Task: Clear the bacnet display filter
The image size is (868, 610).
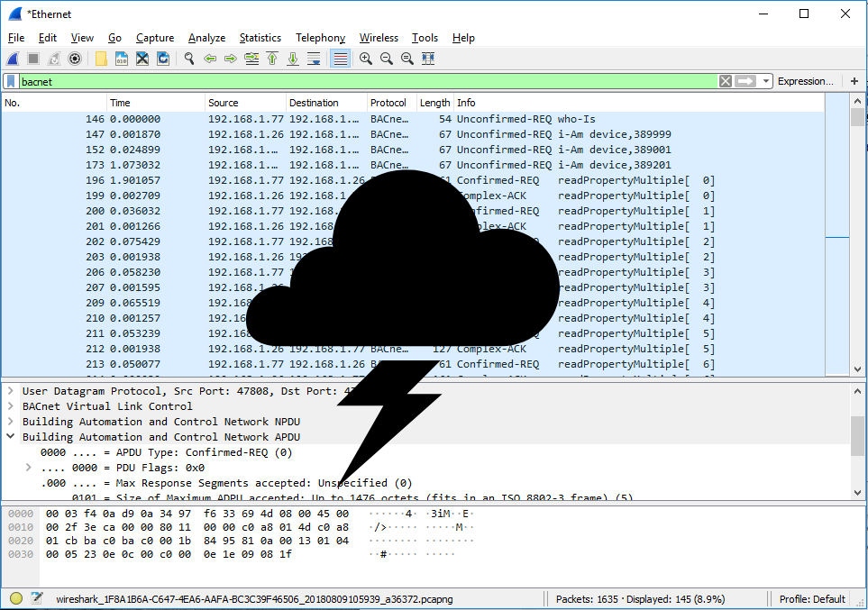Action: (726, 81)
